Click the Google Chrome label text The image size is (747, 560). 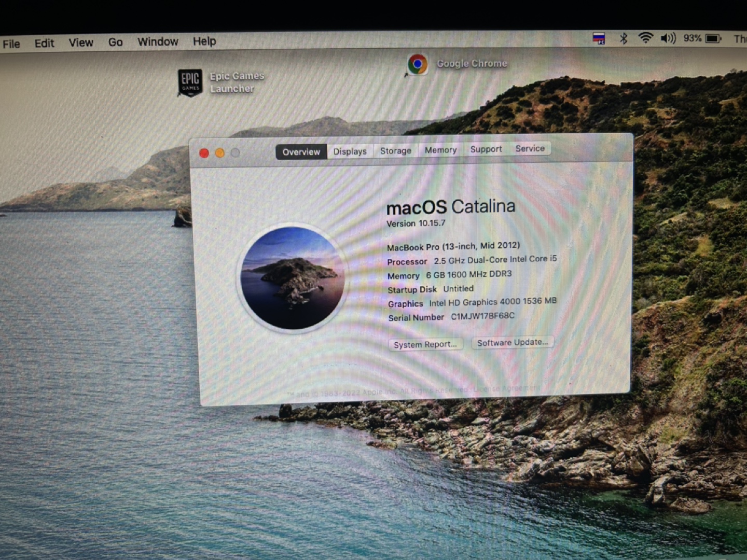coord(472,64)
